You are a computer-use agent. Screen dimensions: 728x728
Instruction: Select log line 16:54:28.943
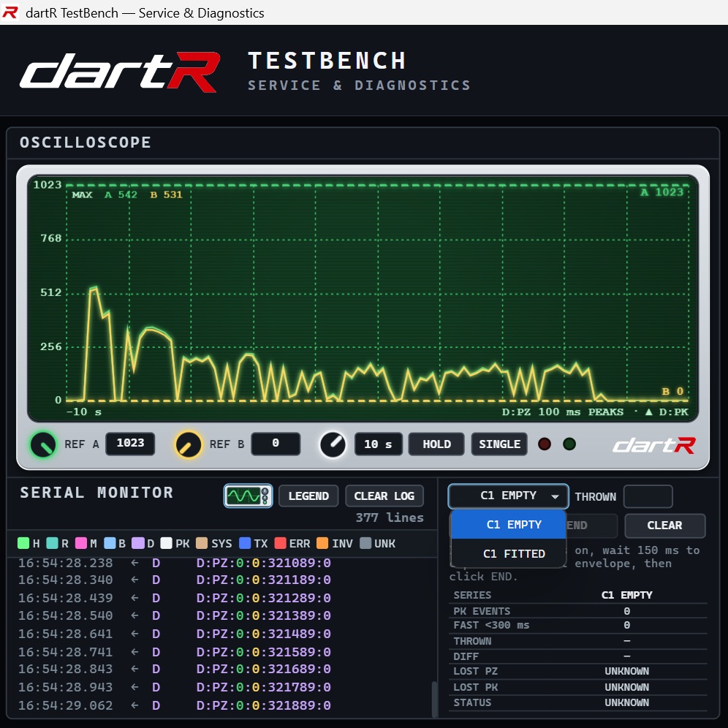174,687
